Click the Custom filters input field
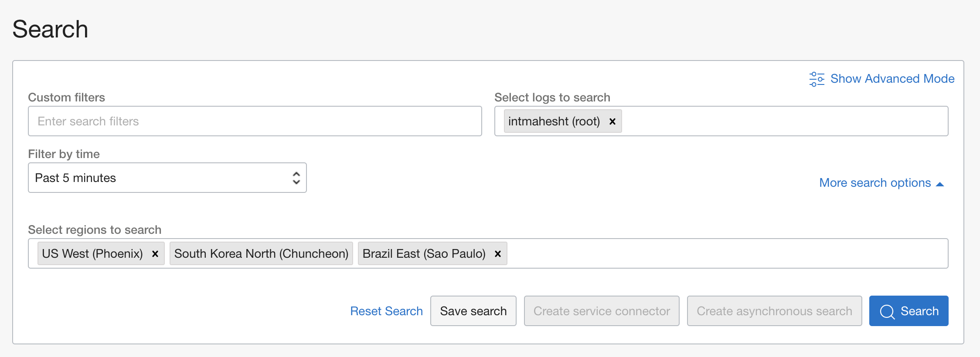This screenshot has width=980, height=357. tap(255, 121)
